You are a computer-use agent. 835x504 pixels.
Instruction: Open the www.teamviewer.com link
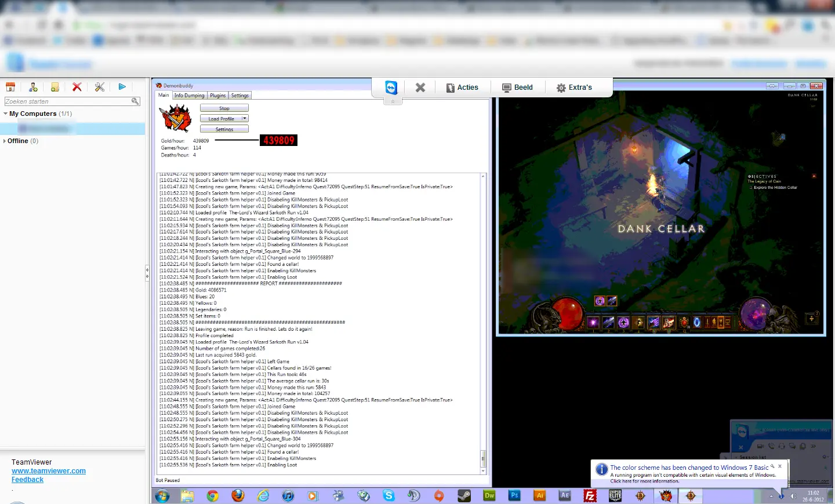click(x=49, y=471)
